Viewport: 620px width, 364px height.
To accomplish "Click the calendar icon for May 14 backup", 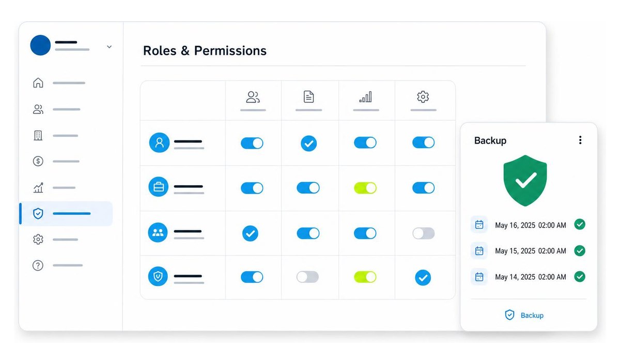I will [479, 277].
